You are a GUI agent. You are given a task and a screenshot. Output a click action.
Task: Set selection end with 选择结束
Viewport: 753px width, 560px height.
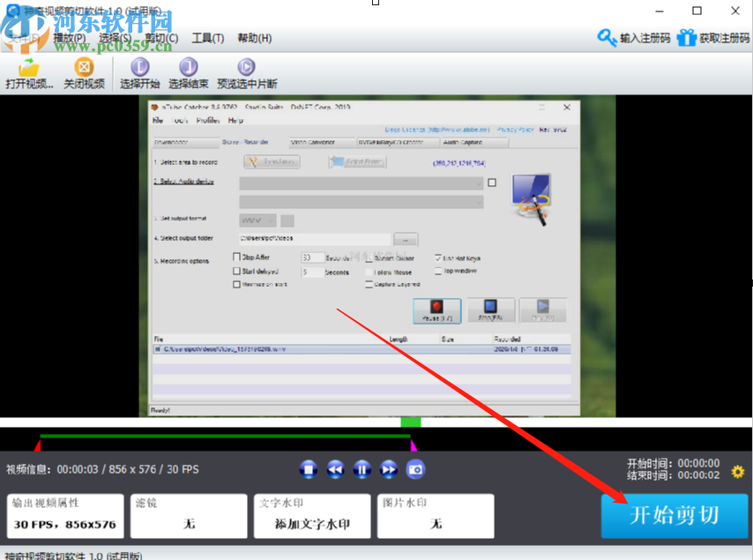pos(189,74)
